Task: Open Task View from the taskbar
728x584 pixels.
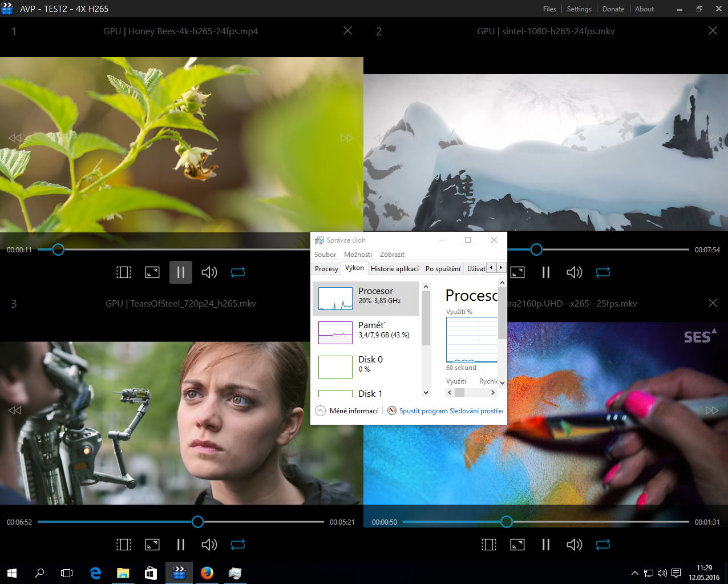Action: 67,573
